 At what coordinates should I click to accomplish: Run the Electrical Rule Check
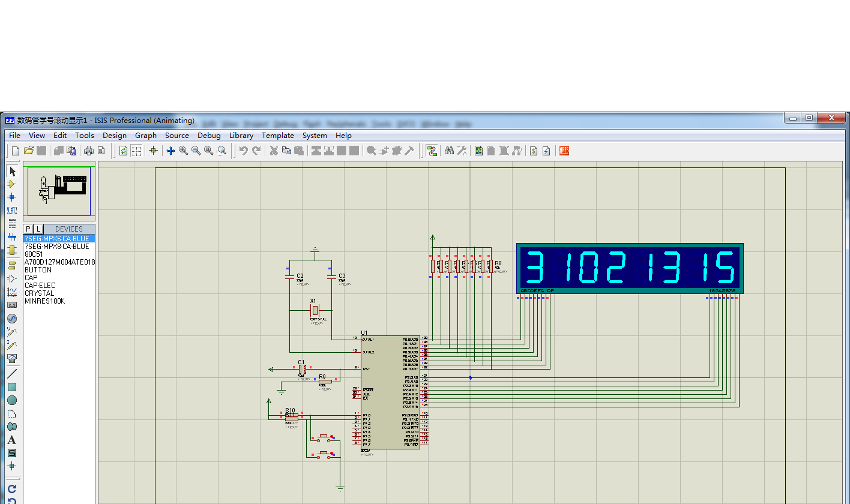(546, 151)
